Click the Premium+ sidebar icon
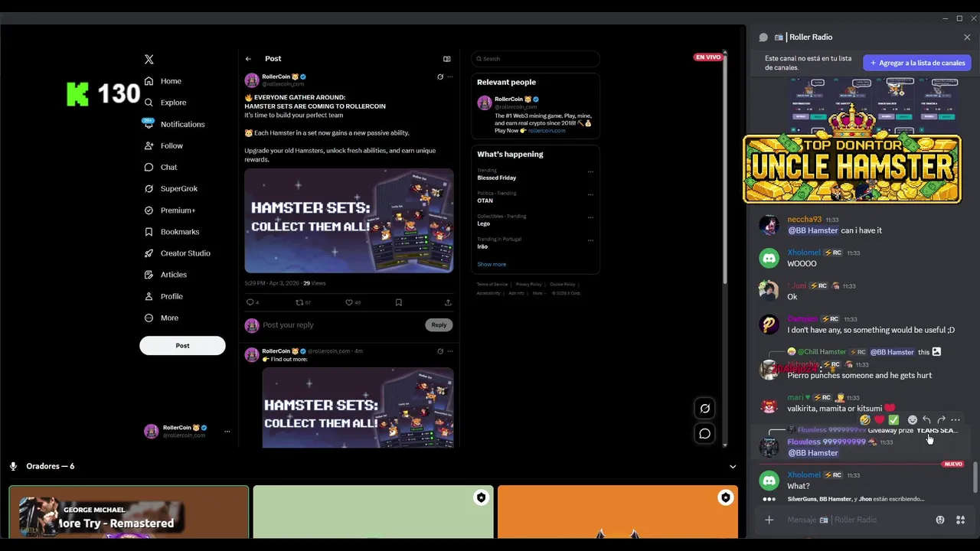Screen dimensions: 980x551 [x=149, y=210]
